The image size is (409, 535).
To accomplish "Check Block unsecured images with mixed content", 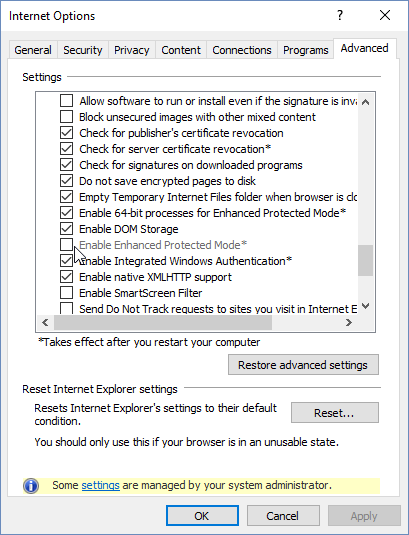I will 66,117.
